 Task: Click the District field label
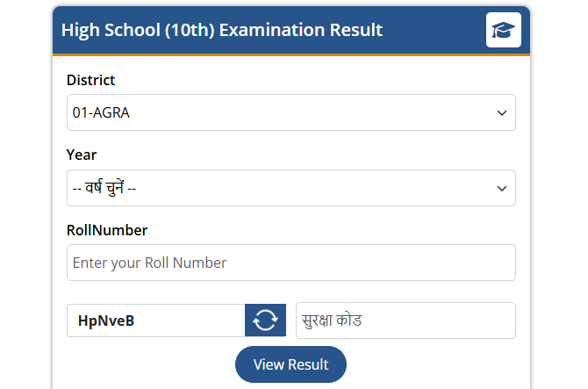pos(90,81)
